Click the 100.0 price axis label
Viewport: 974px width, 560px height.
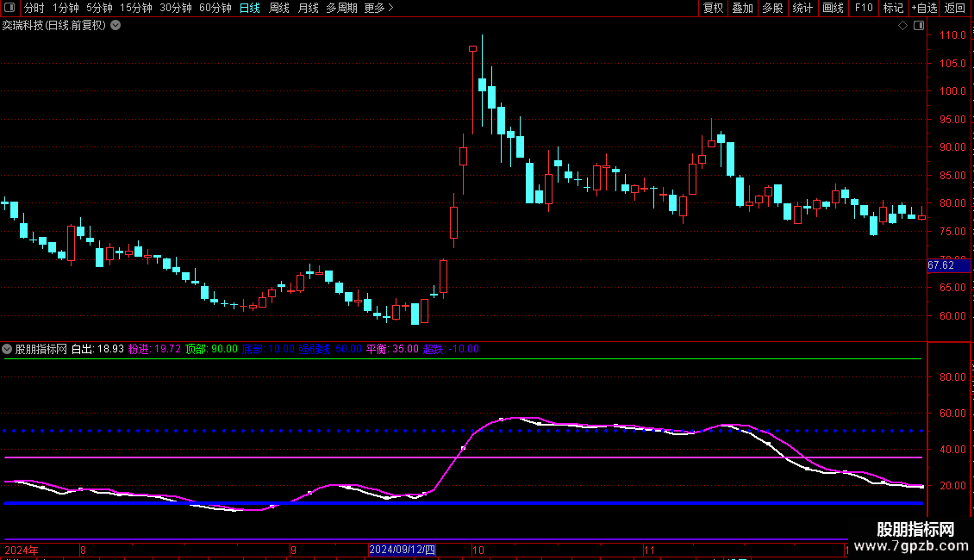click(x=952, y=91)
